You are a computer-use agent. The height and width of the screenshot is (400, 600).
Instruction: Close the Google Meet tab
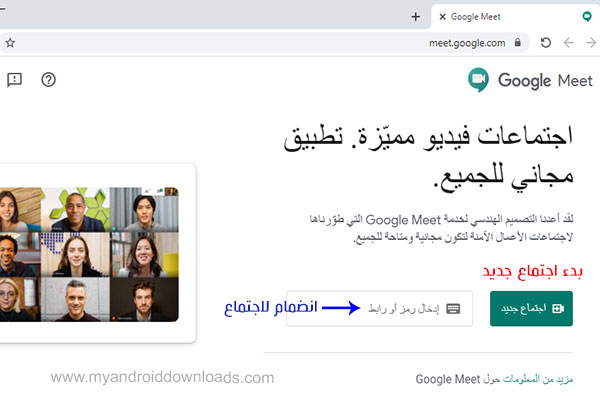[442, 17]
